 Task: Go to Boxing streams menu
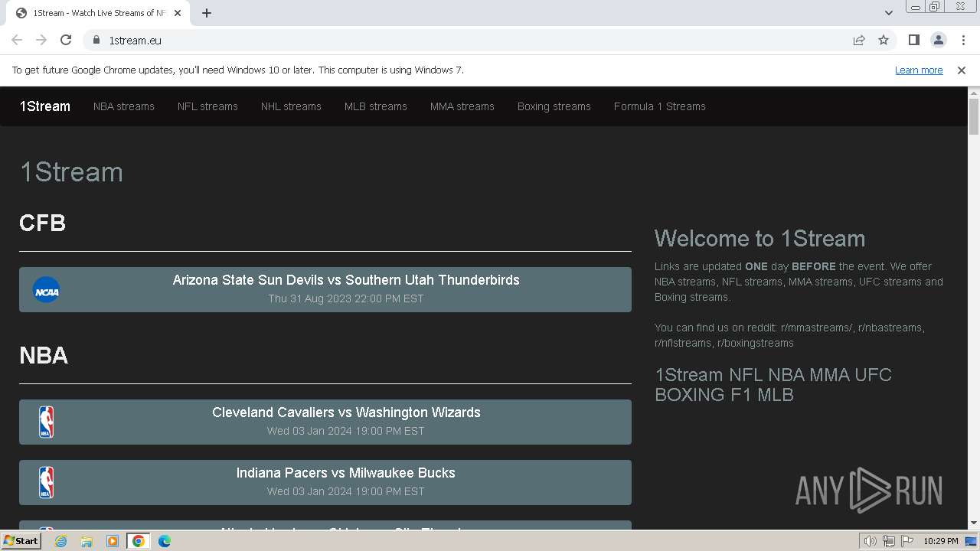[x=554, y=106]
